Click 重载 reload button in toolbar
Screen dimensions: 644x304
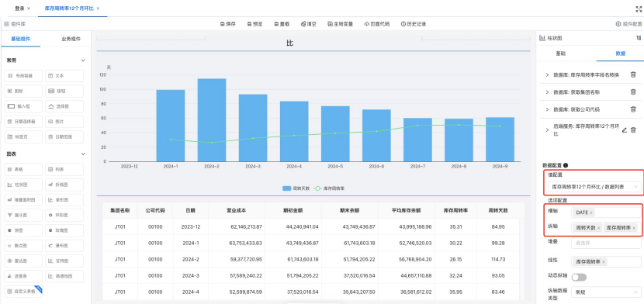click(282, 24)
